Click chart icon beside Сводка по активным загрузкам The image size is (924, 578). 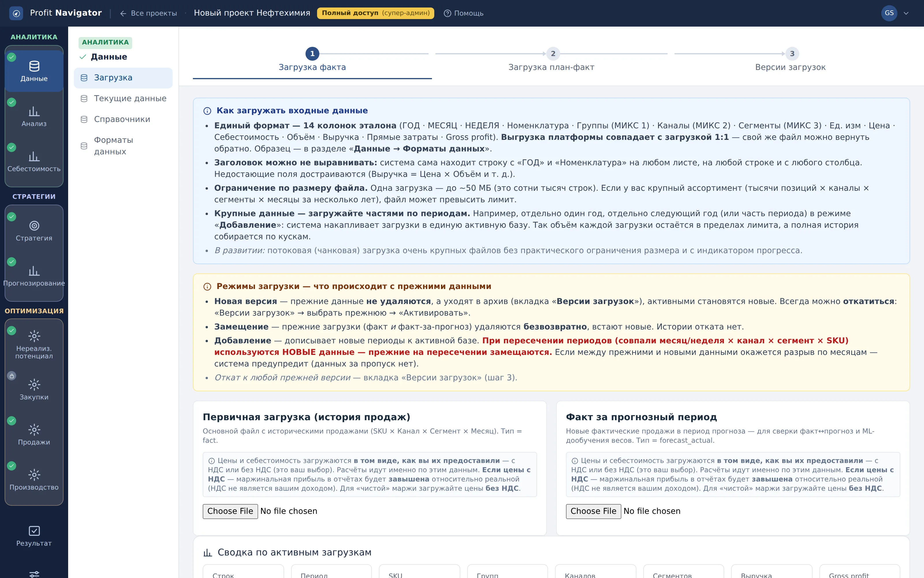click(x=208, y=553)
